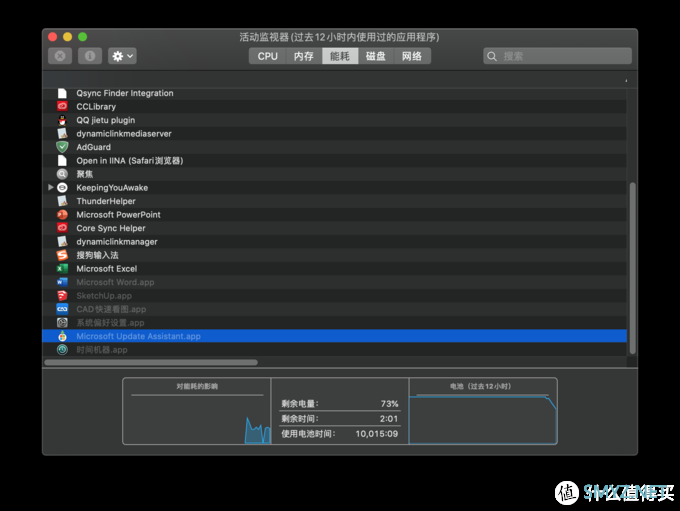Click the magnifier icon in search field
The height and width of the screenshot is (511, 680).
click(x=492, y=56)
